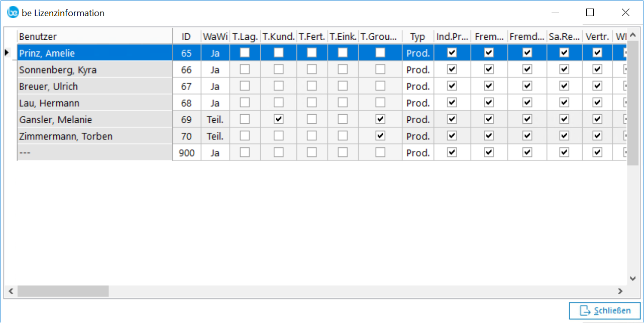Select the Sonnenberg, Kyra row
644x323 pixels.
pos(94,69)
